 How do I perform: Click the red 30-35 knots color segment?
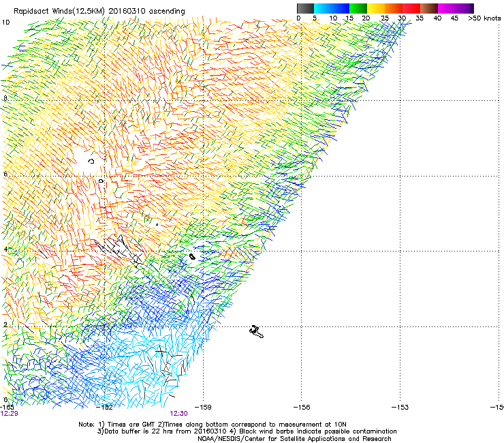click(x=411, y=8)
